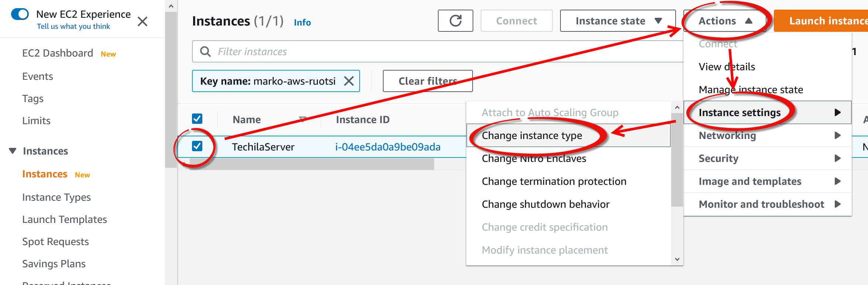Viewport: 868px width, 285px height.
Task: Select Change instance type menu entry
Action: coord(532,136)
